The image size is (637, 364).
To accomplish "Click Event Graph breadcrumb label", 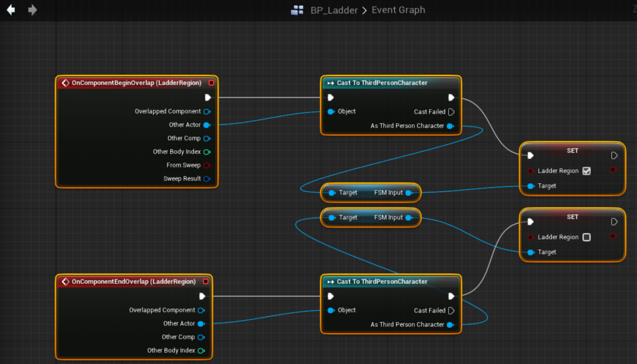I will coord(398,10).
